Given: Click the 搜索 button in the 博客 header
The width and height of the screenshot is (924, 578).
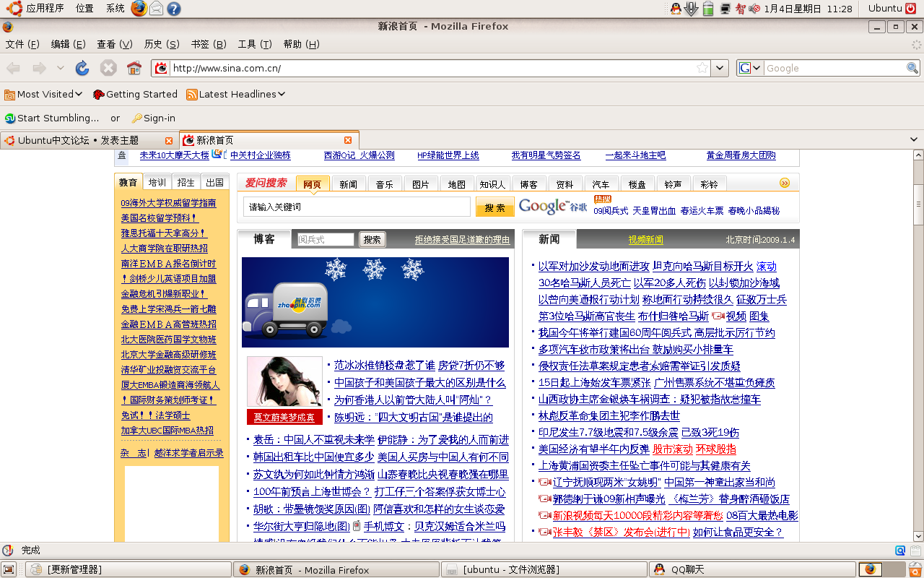Looking at the screenshot, I should point(372,239).
